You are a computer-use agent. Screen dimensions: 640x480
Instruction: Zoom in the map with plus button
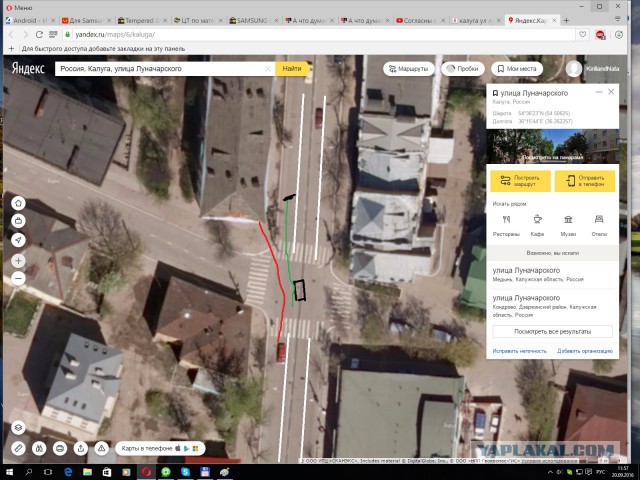[x=18, y=260]
